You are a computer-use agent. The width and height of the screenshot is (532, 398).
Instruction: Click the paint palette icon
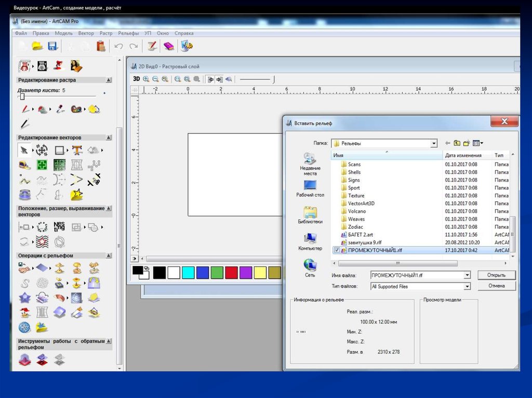(x=76, y=109)
